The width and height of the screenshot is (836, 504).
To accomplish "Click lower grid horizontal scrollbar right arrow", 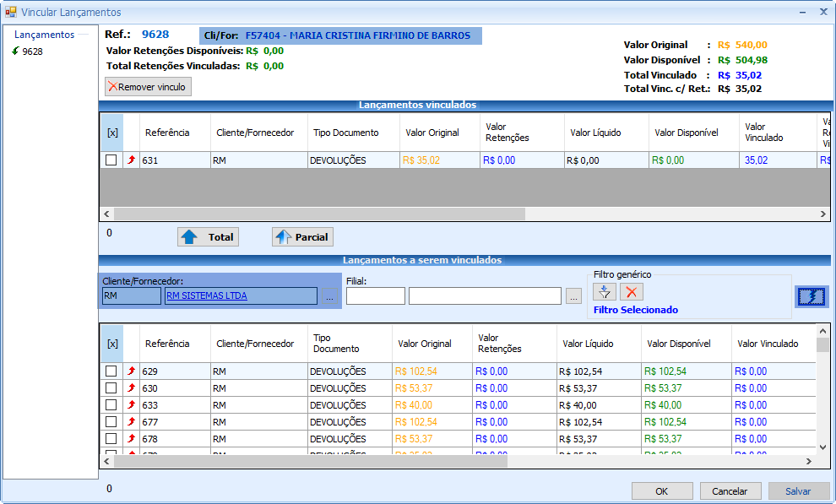I will (809, 461).
